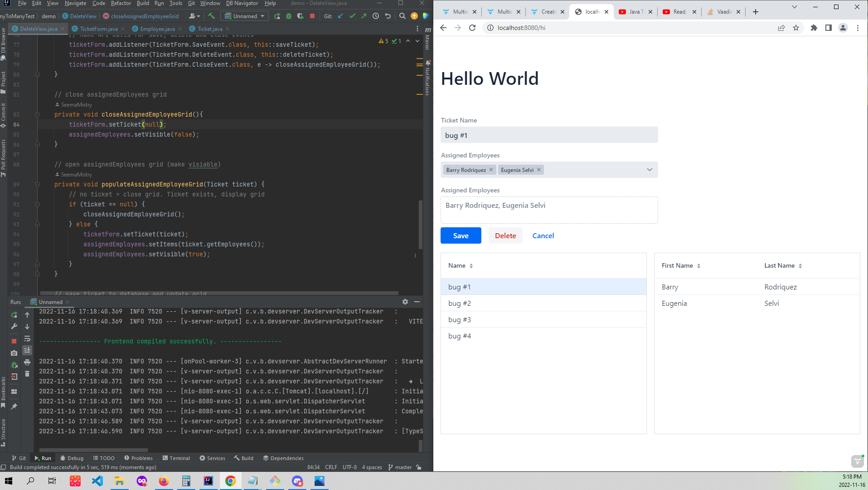This screenshot has width=868, height=490.
Task: Click the blue Save button
Action: click(461, 235)
